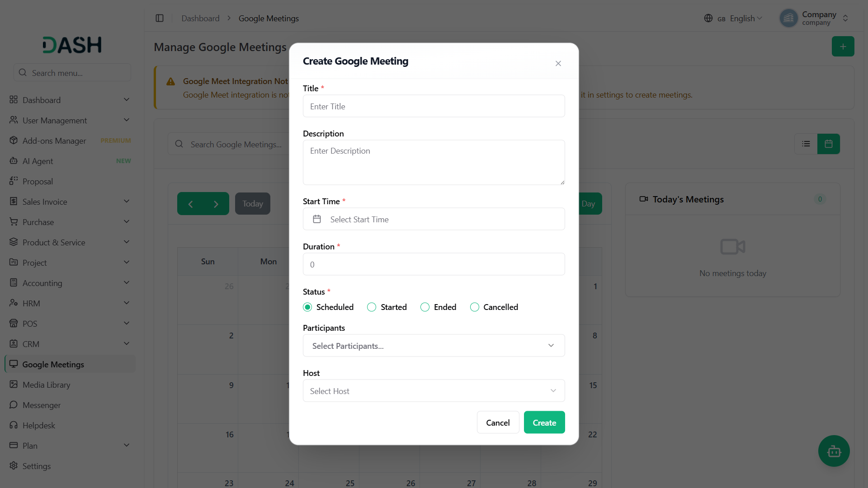Open Proposal sidebar item
This screenshot has width=868, height=488.
click(70, 181)
